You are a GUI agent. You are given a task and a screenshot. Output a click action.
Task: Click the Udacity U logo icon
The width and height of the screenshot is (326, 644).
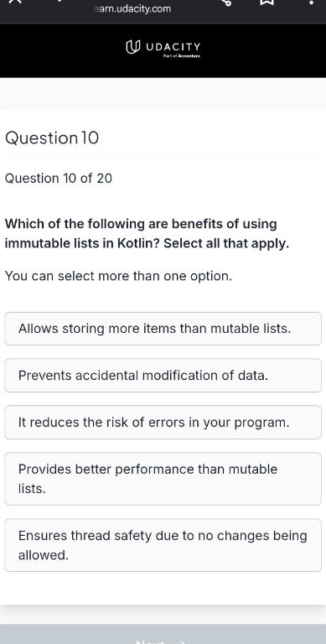pyautogui.click(x=133, y=47)
